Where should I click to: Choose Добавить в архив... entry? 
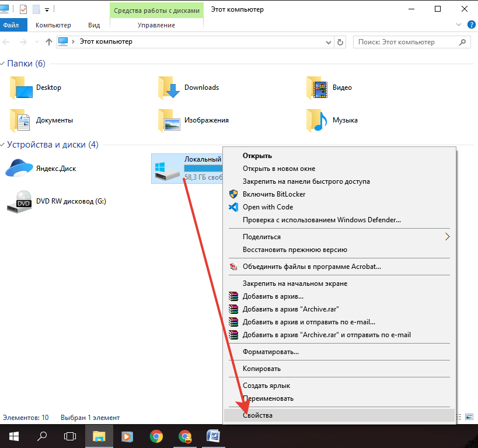pos(340,296)
